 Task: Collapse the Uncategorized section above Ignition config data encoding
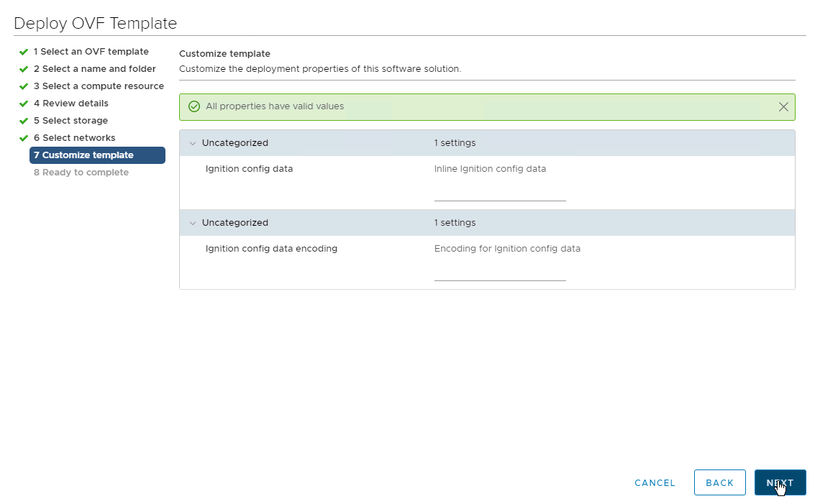pos(193,223)
